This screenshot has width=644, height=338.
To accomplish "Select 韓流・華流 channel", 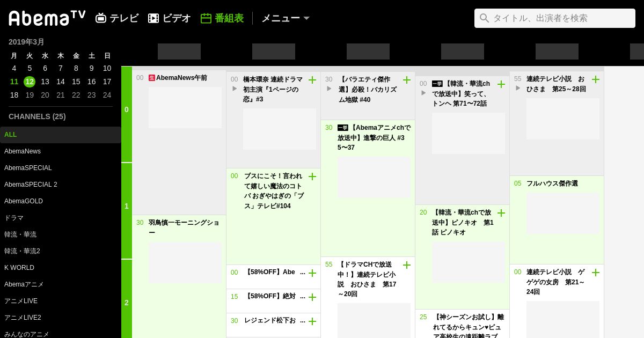I will pos(61,234).
